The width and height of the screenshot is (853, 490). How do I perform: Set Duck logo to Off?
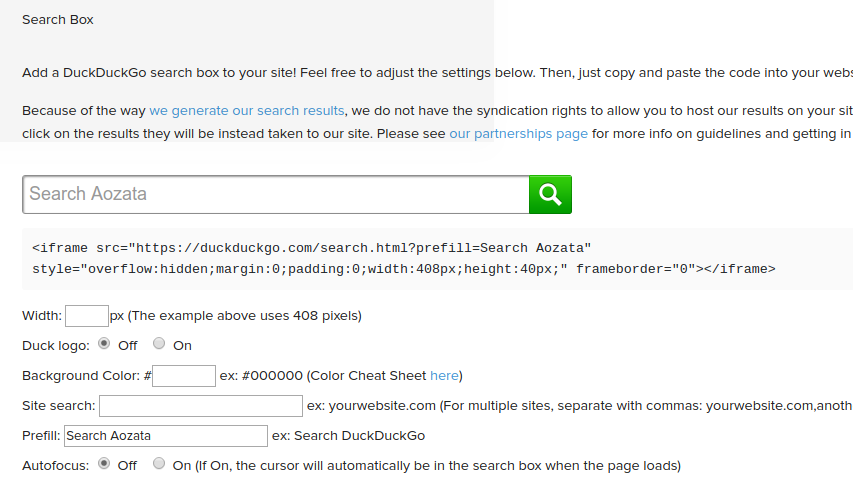[104, 344]
